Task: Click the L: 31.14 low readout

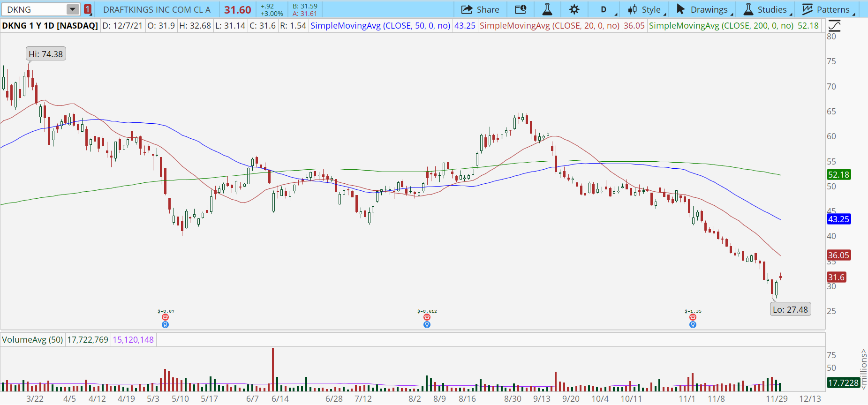Action: [x=230, y=26]
